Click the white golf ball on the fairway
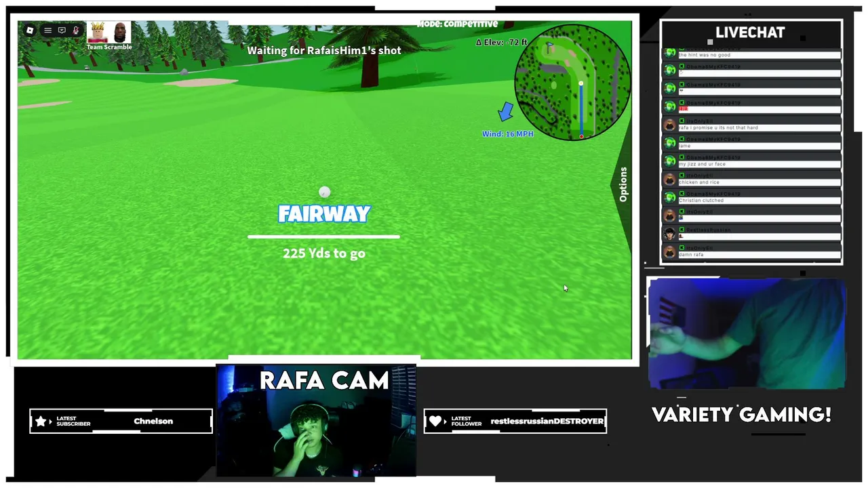868x488 pixels. coord(324,192)
